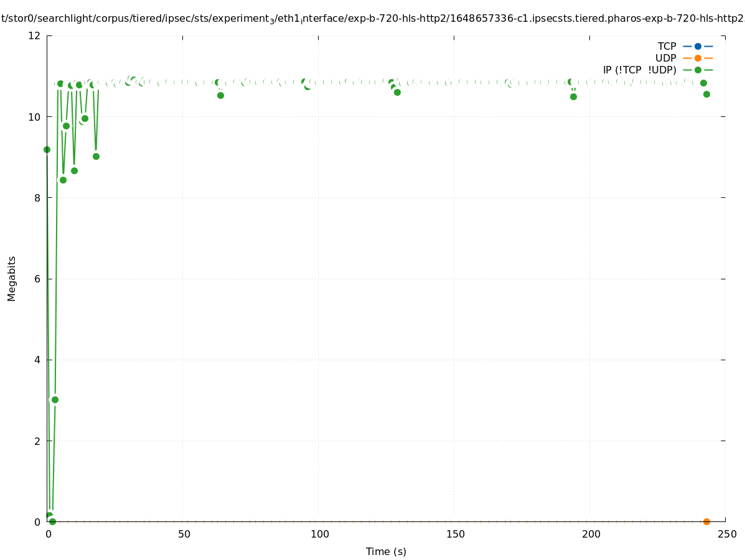Select the 200 tick on the time axis

click(x=591, y=534)
